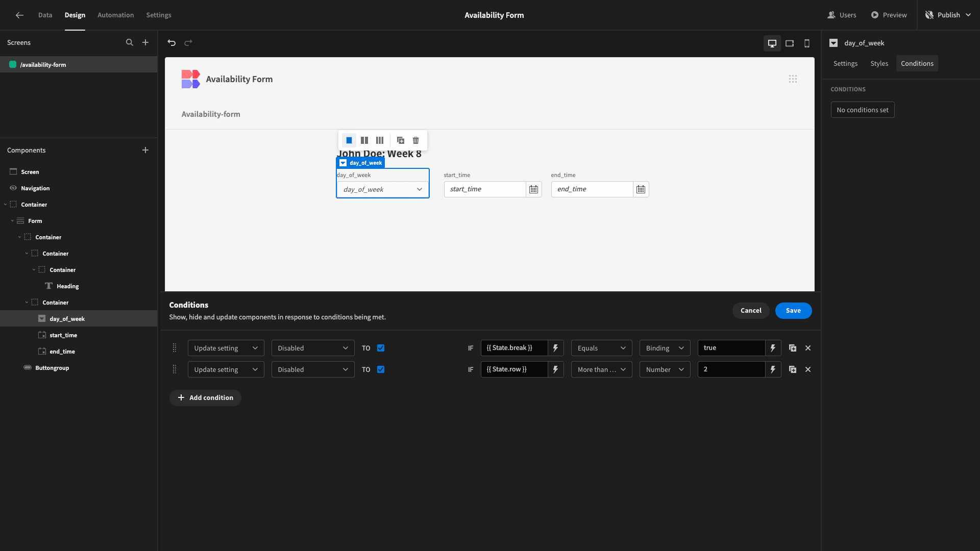Search screens with magnifier icon
Image resolution: width=980 pixels, height=551 pixels.
pyautogui.click(x=130, y=43)
